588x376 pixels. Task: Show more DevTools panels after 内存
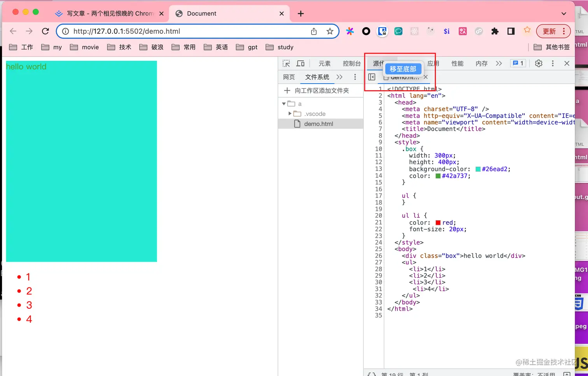pyautogui.click(x=499, y=63)
